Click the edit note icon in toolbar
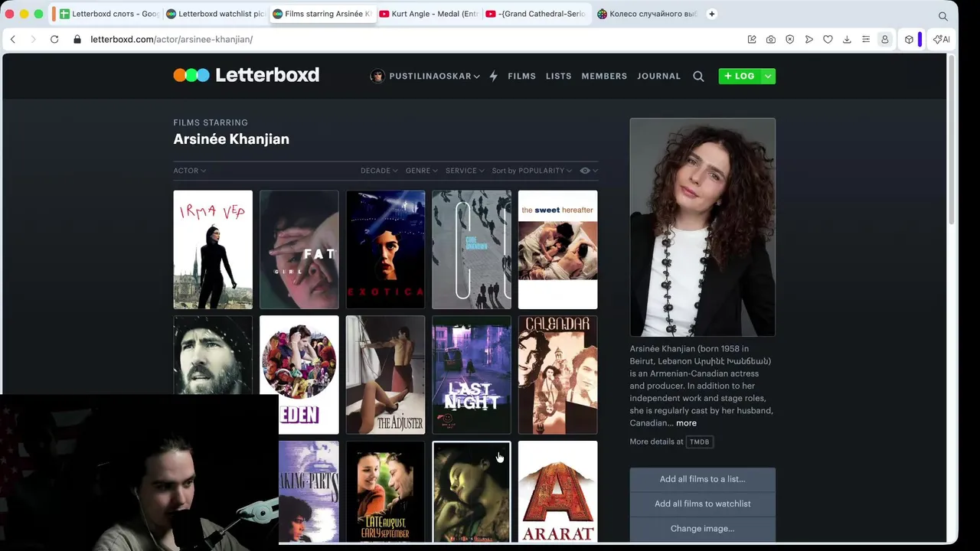Image resolution: width=980 pixels, height=551 pixels. point(752,39)
